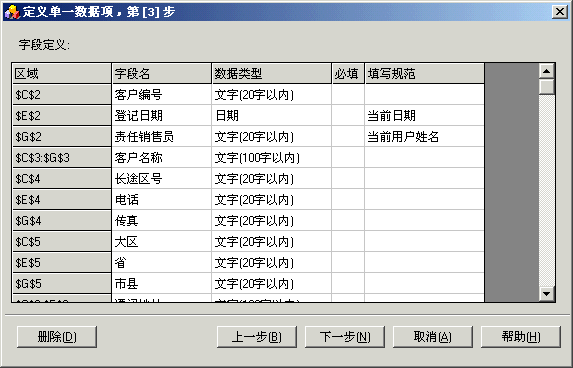Cancel via 取消(A) button
This screenshot has width=573, height=368.
pos(433,337)
